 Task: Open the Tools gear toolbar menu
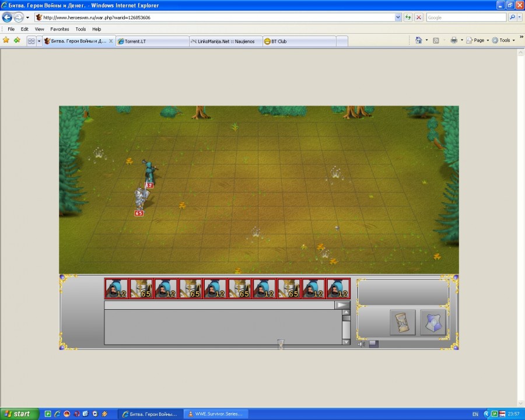coord(503,40)
